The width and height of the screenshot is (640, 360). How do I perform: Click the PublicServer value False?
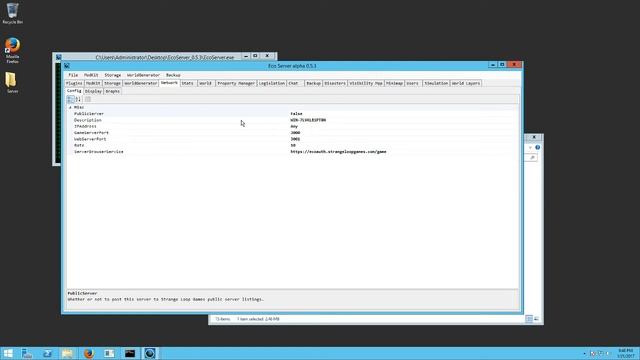296,113
